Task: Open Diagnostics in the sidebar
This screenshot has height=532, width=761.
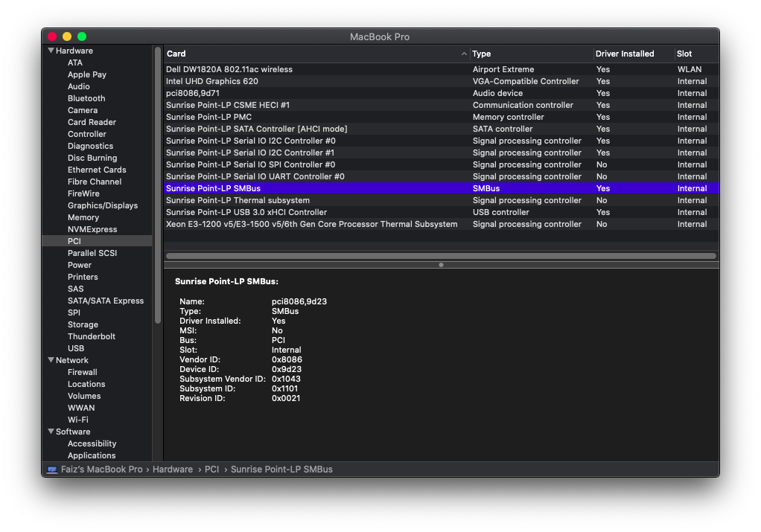Action: coord(90,146)
